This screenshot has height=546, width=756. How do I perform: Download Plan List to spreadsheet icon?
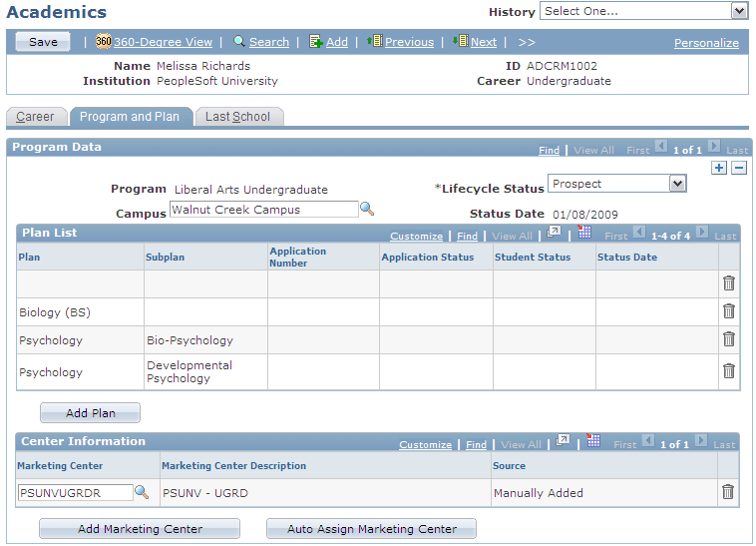pos(584,232)
